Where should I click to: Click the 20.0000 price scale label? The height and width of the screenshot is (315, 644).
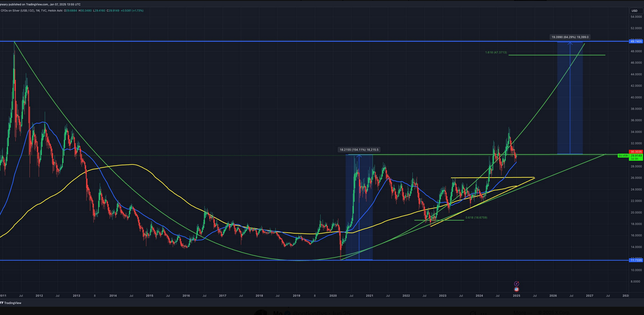(636, 212)
